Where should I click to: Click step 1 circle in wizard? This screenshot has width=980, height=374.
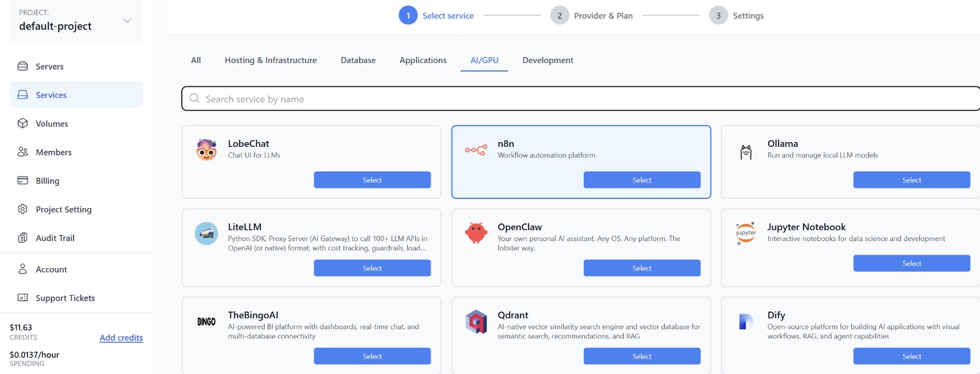pos(408,15)
